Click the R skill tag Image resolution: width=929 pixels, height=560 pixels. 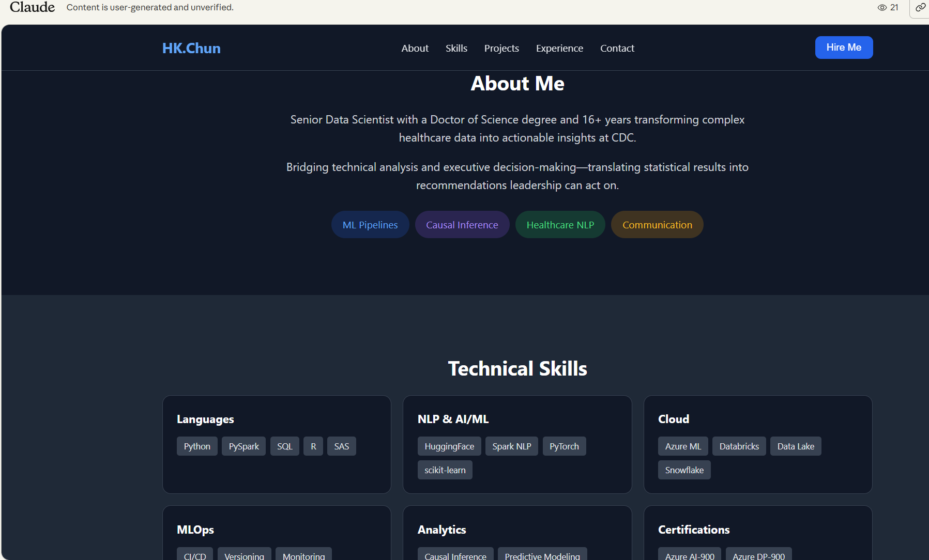click(313, 446)
